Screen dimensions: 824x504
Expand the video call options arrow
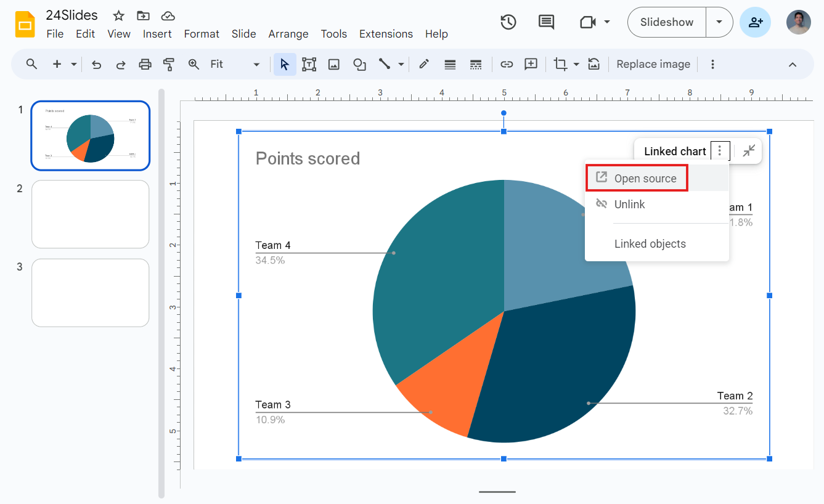607,22
